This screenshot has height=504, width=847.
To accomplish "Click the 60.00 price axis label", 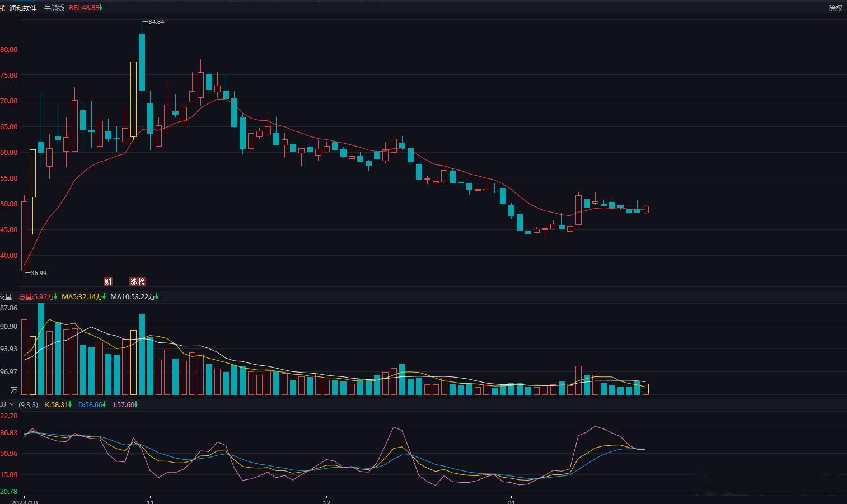I will pos(9,152).
